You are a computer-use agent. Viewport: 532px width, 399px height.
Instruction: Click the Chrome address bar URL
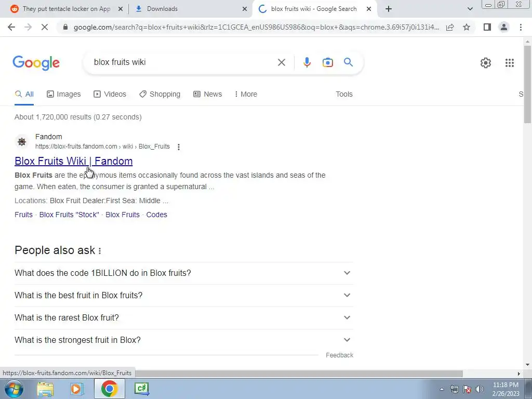256,27
